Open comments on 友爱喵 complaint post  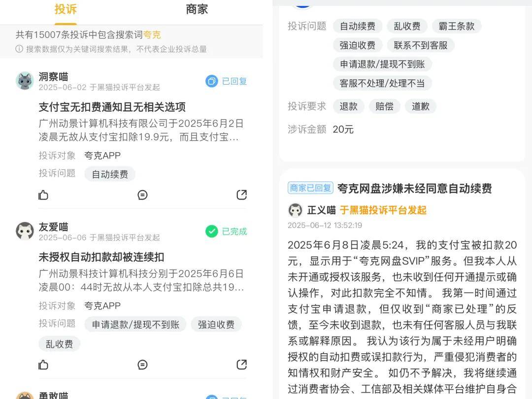[142, 365]
